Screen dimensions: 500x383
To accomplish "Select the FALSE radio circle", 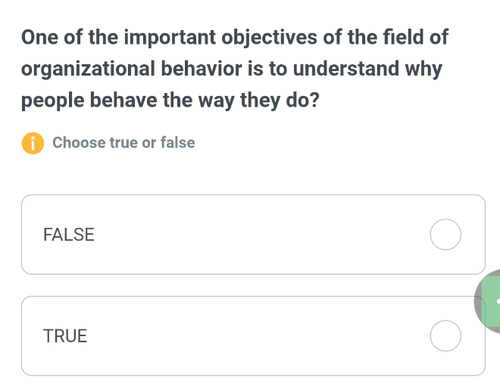I will [x=445, y=234].
